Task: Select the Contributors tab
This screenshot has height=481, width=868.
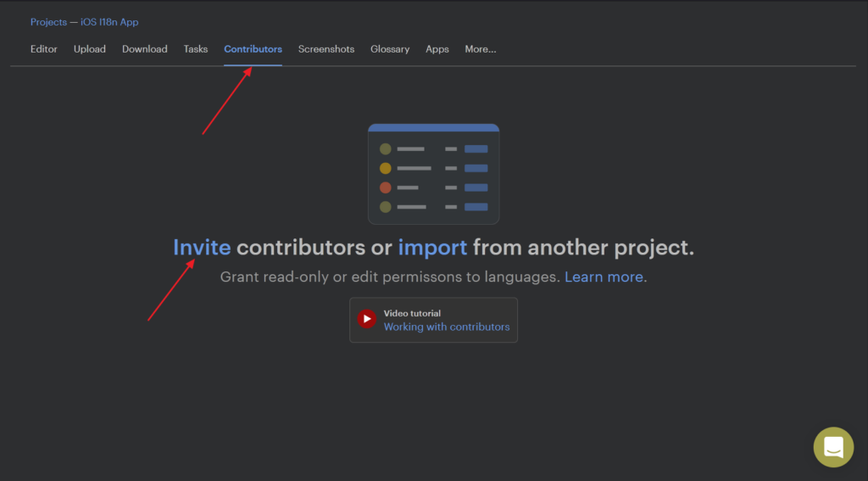Action: pyautogui.click(x=253, y=49)
